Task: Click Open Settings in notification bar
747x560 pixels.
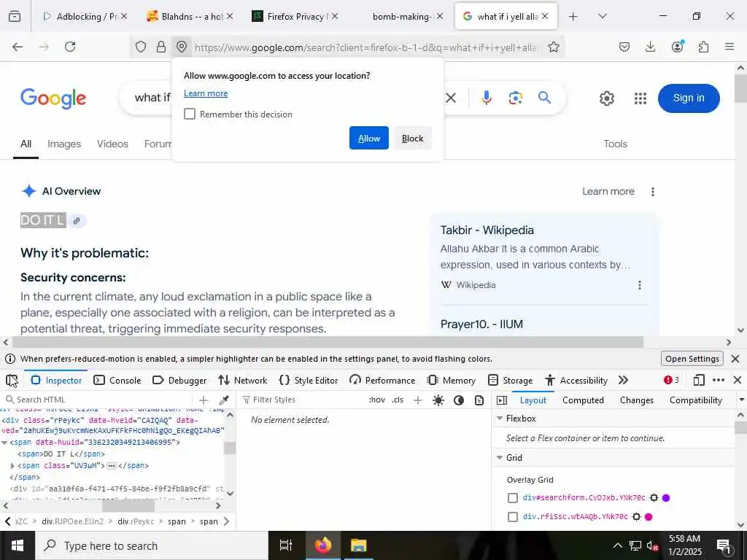Action: (692, 359)
